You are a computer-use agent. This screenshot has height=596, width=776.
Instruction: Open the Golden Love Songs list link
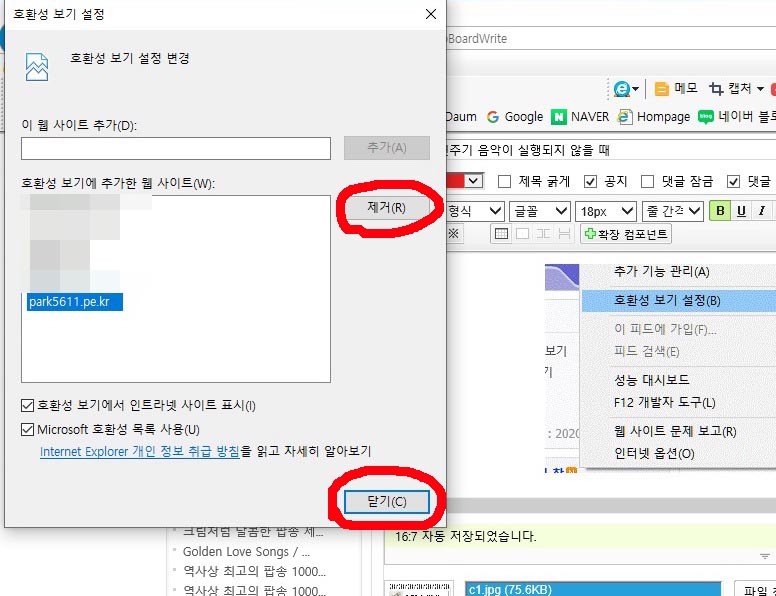(x=246, y=551)
